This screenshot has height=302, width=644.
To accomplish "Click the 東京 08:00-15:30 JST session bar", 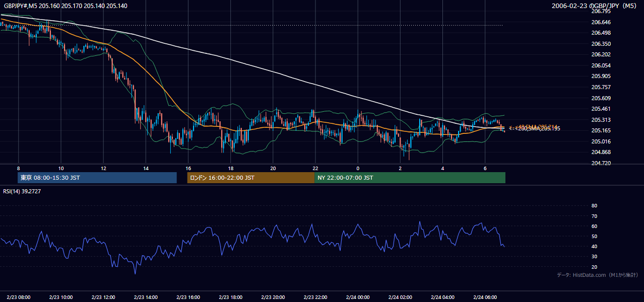I will 97,178.
